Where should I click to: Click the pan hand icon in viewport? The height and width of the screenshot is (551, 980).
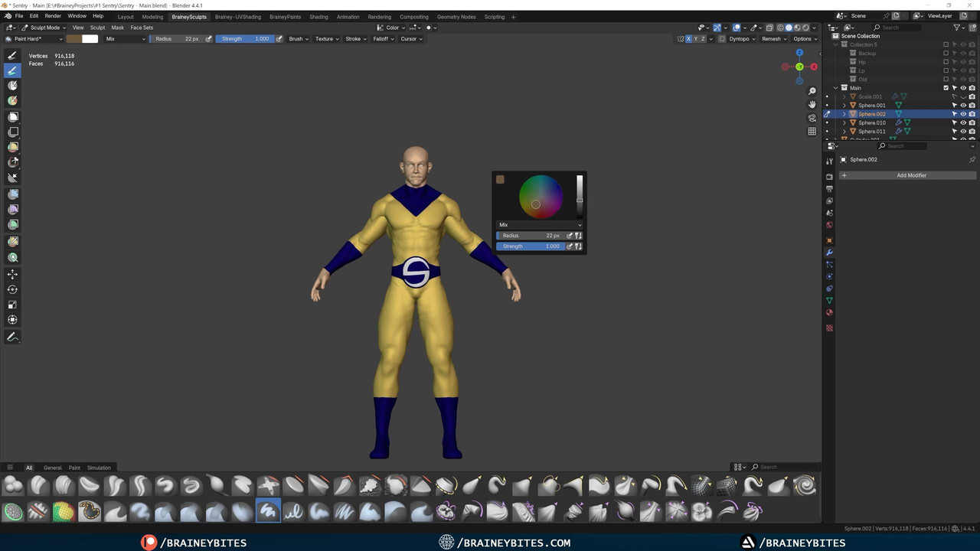pyautogui.click(x=812, y=104)
